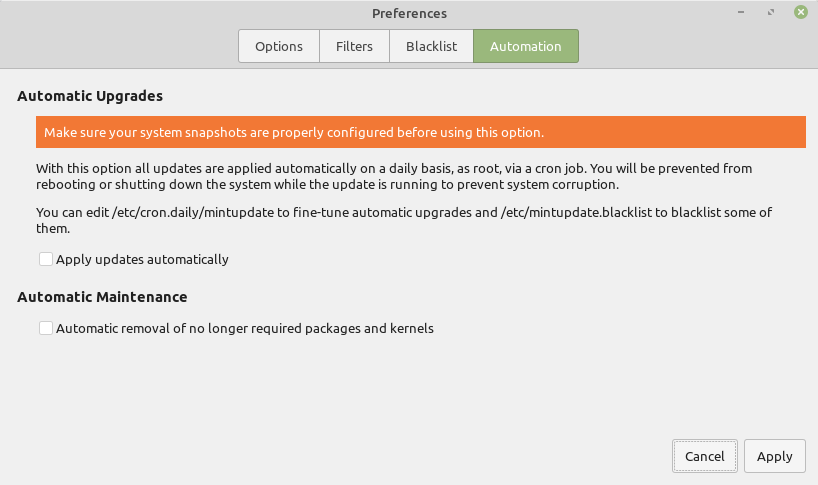Tick the automatic removal of old packages checkbox

coord(46,328)
